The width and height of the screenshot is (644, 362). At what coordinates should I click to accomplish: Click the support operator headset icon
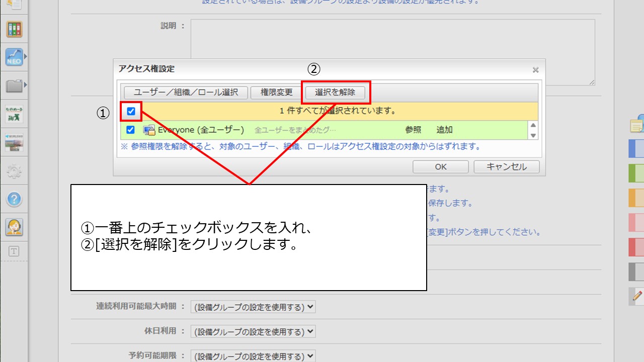tap(14, 227)
